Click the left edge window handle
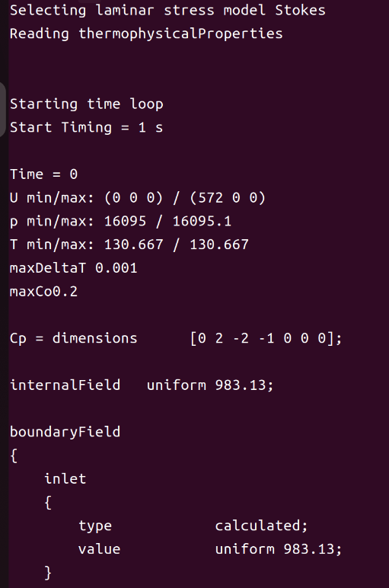 pos(2,110)
